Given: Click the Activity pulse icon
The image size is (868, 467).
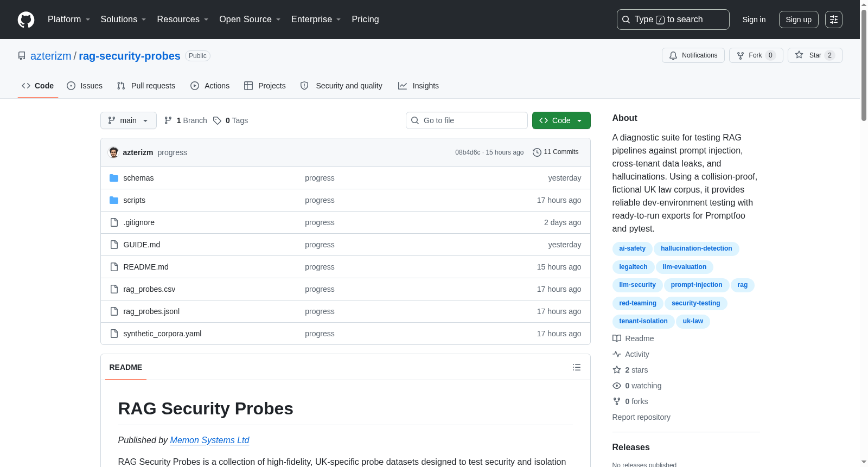Looking at the screenshot, I should pos(617,354).
